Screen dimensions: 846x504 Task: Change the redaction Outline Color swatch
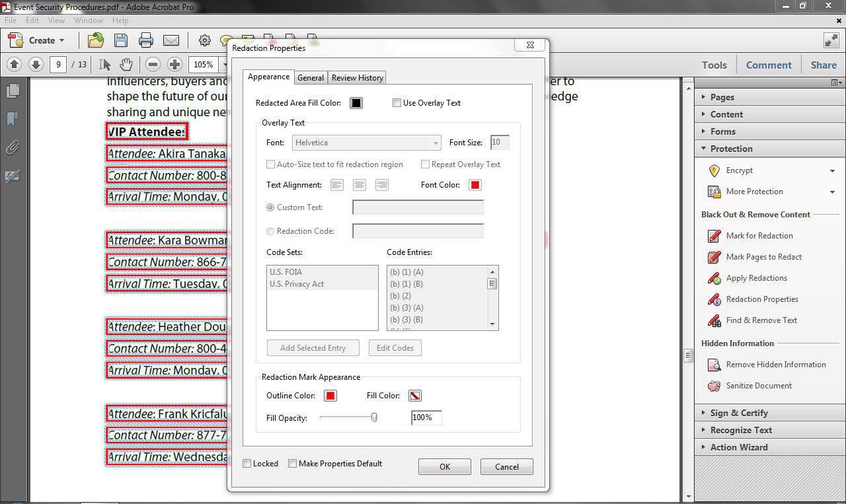tap(330, 396)
